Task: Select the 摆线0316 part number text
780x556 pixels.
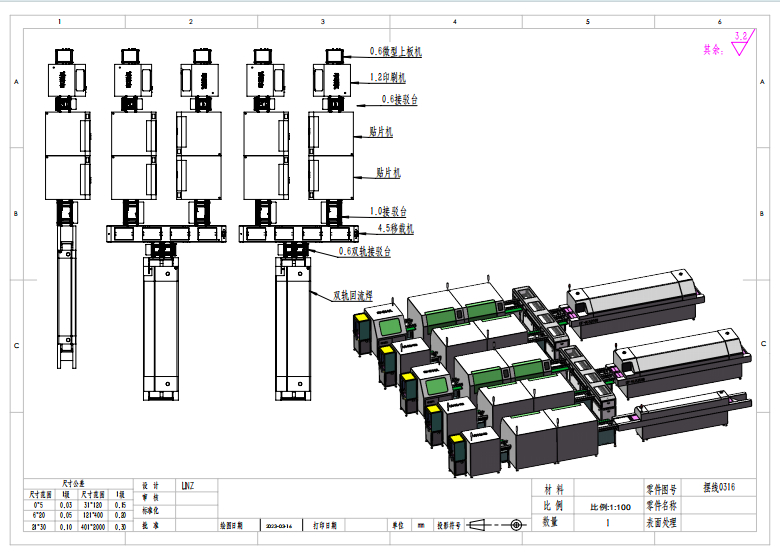Action: point(720,488)
